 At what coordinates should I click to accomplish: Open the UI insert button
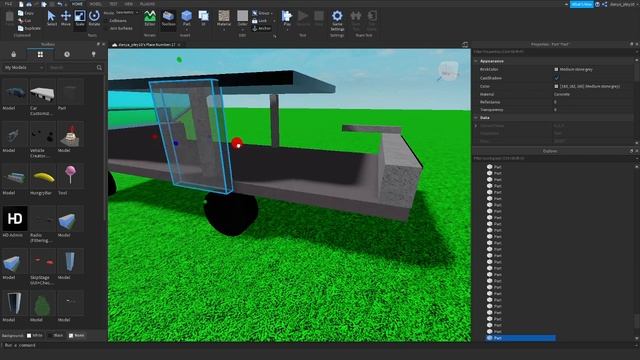203,18
